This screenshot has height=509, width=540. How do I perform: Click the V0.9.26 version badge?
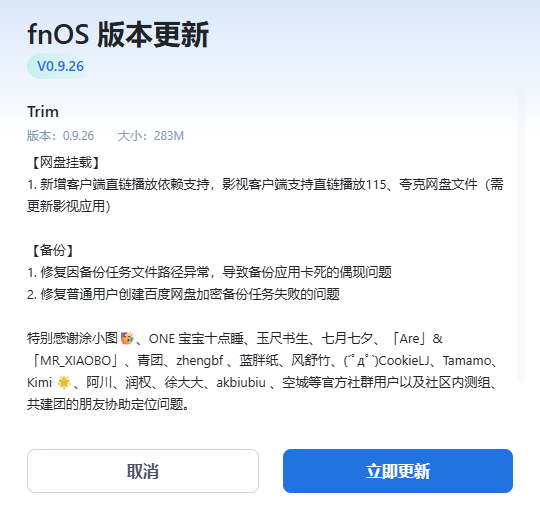coord(60,66)
